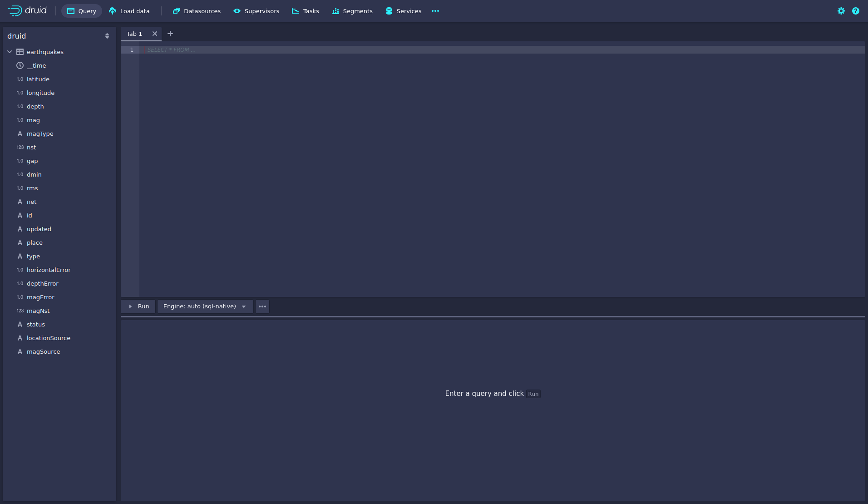Click the earthquakes table icon
The width and height of the screenshot is (868, 504).
pos(20,52)
